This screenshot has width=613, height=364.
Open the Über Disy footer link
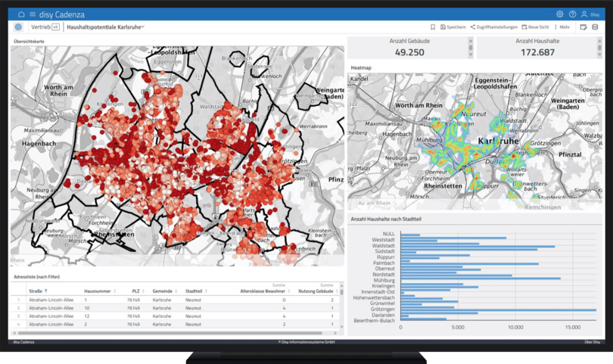tap(593, 342)
